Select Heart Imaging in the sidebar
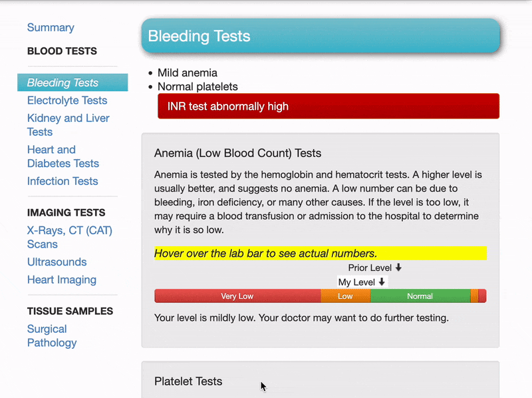This screenshot has height=398, width=532. pyautogui.click(x=62, y=280)
